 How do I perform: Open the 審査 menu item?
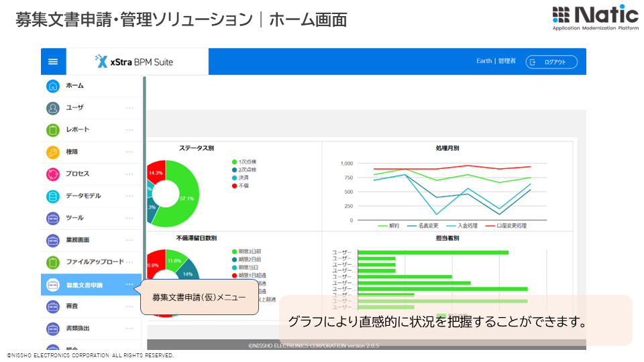point(71,306)
